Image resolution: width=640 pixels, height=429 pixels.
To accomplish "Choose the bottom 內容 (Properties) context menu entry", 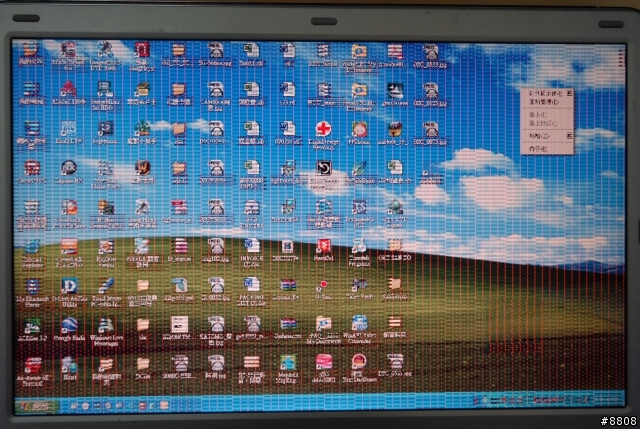I will coord(547,149).
